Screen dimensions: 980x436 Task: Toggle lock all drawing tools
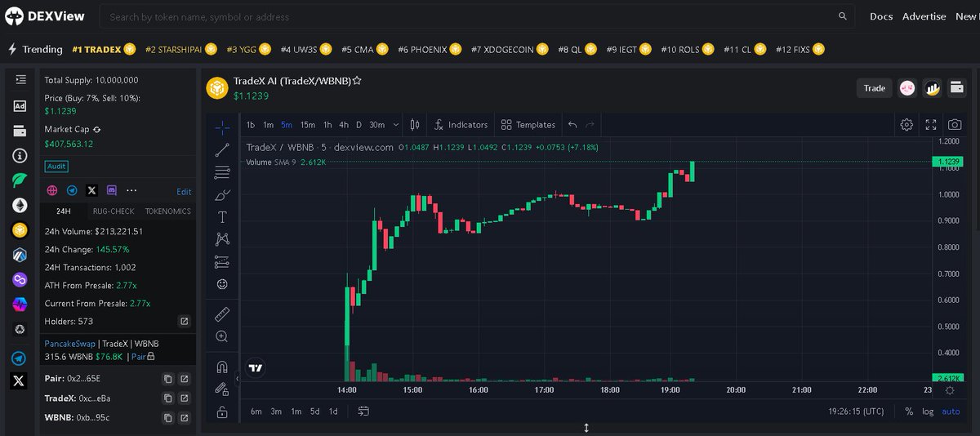tap(222, 412)
